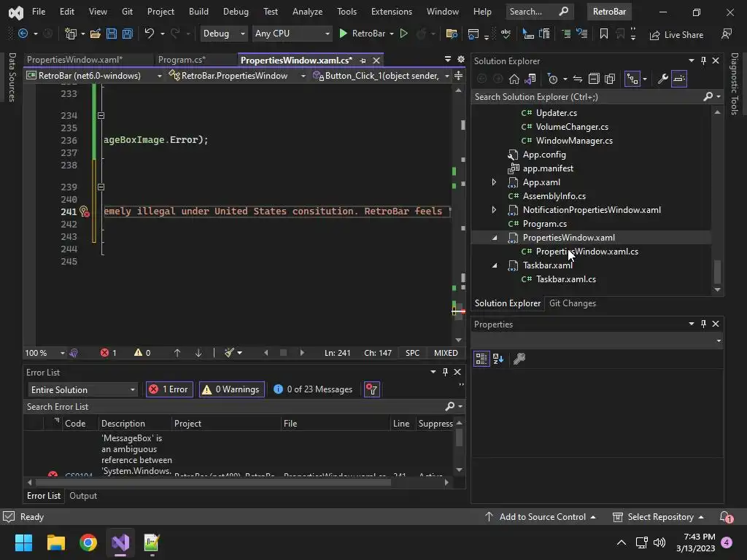Toggle file nesting view in Solution Explorer
The height and width of the screenshot is (560, 747).
click(632, 79)
